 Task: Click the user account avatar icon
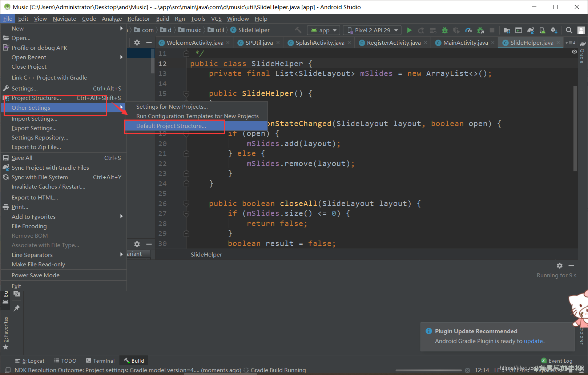(x=581, y=30)
